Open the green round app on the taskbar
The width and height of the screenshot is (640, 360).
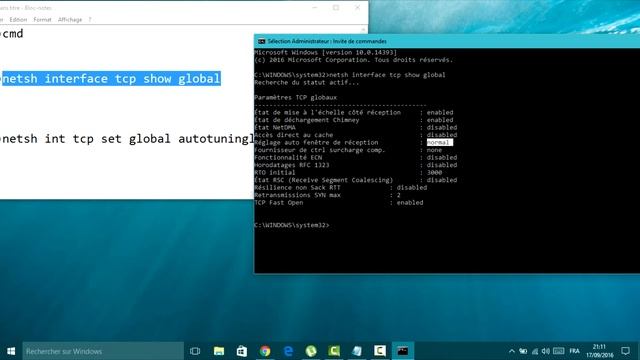311,351
